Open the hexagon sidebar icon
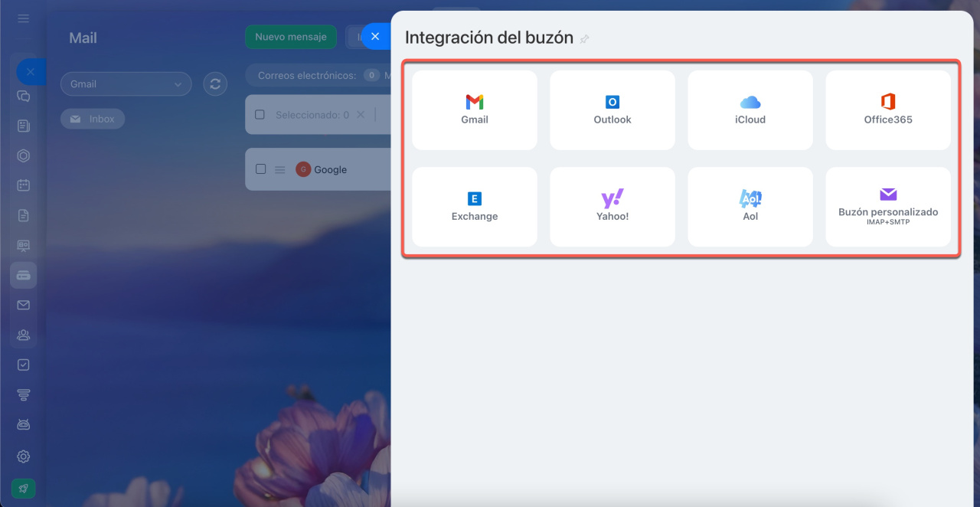The height and width of the screenshot is (507, 980). [24, 155]
